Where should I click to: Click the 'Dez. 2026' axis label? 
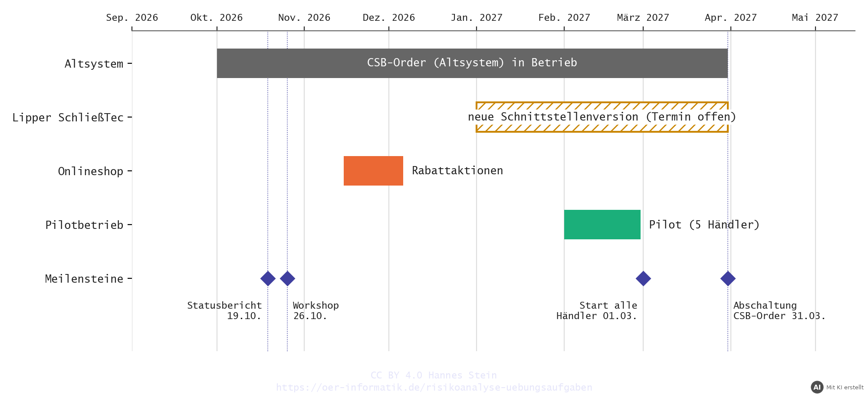click(389, 18)
